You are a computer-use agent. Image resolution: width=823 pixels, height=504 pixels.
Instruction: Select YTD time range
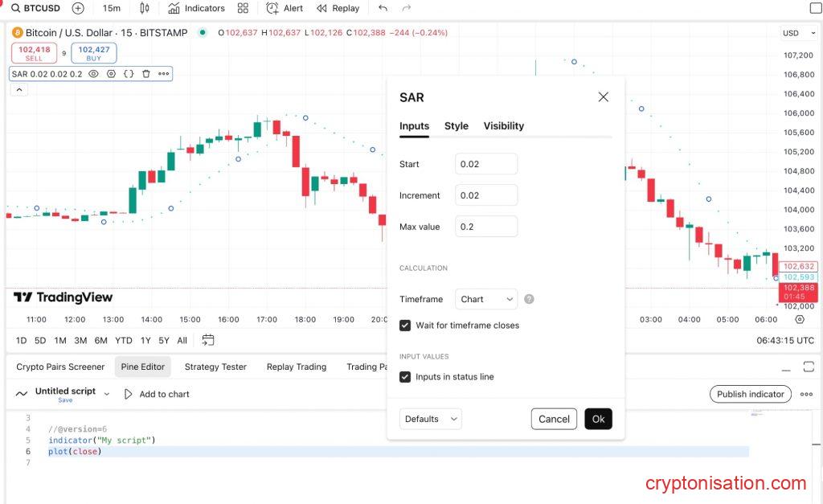[x=124, y=340]
